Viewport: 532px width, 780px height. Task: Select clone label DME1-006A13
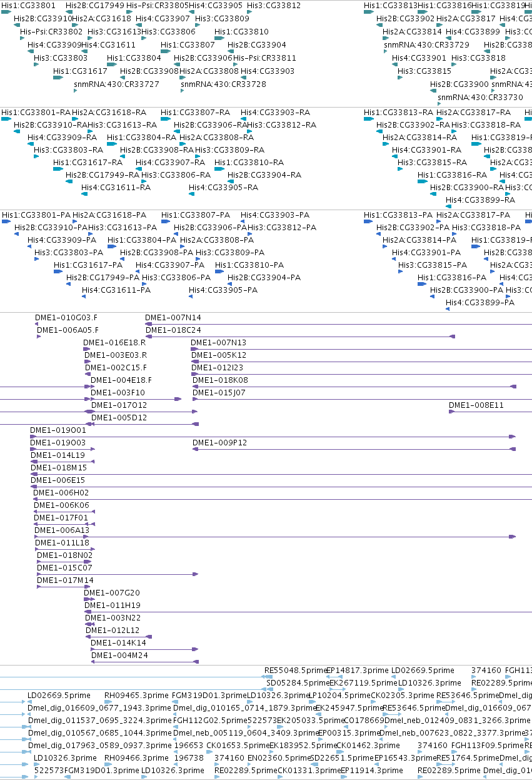(62, 530)
